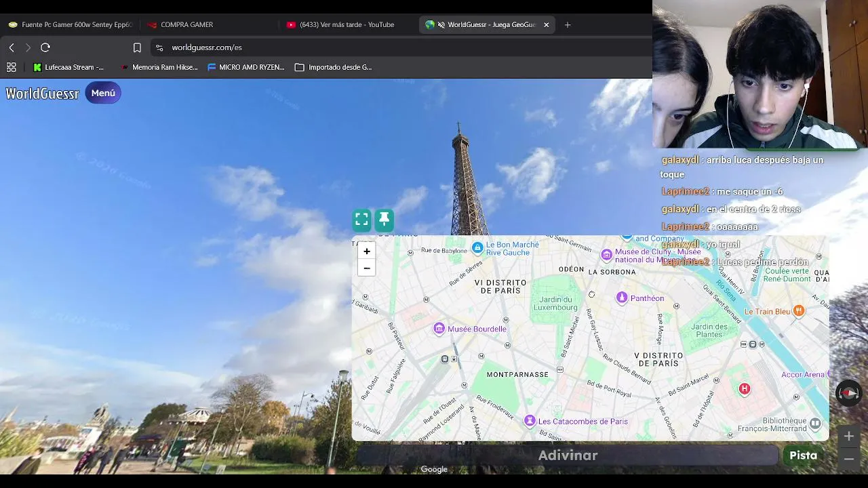Open the Importado desde G bookmarks folder
Viewport: 868px width, 488px height.
(334, 67)
